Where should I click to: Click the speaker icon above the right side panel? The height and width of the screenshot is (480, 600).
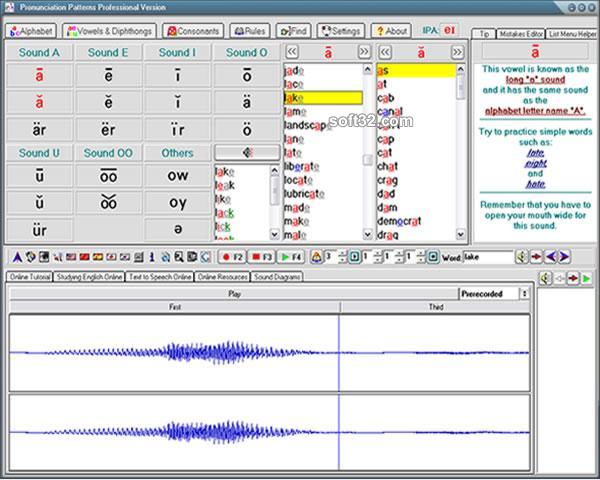click(546, 278)
